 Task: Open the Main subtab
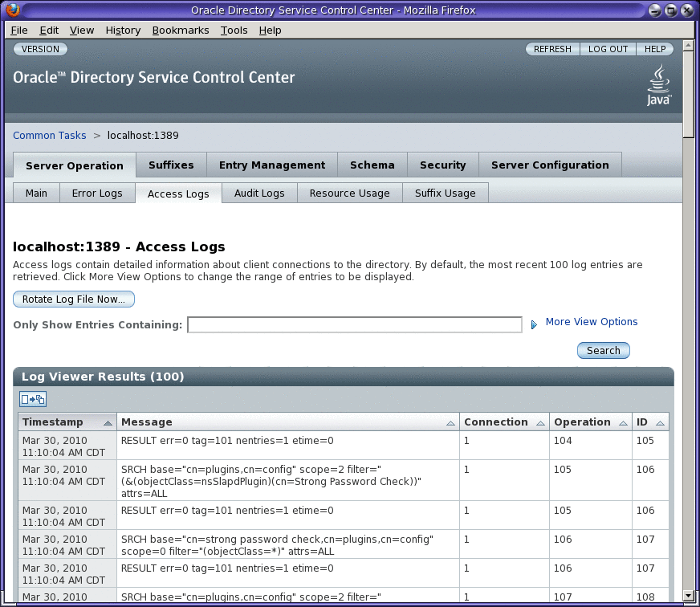click(36, 193)
